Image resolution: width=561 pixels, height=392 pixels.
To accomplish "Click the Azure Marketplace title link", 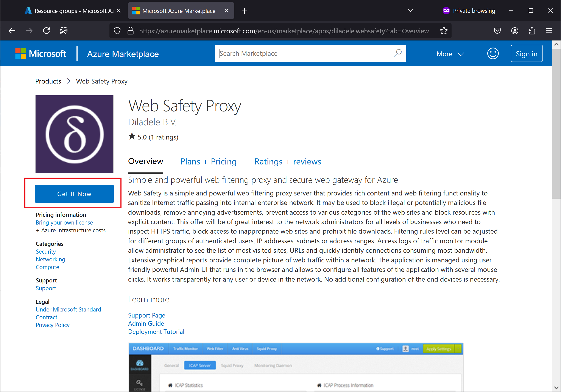I will click(123, 54).
